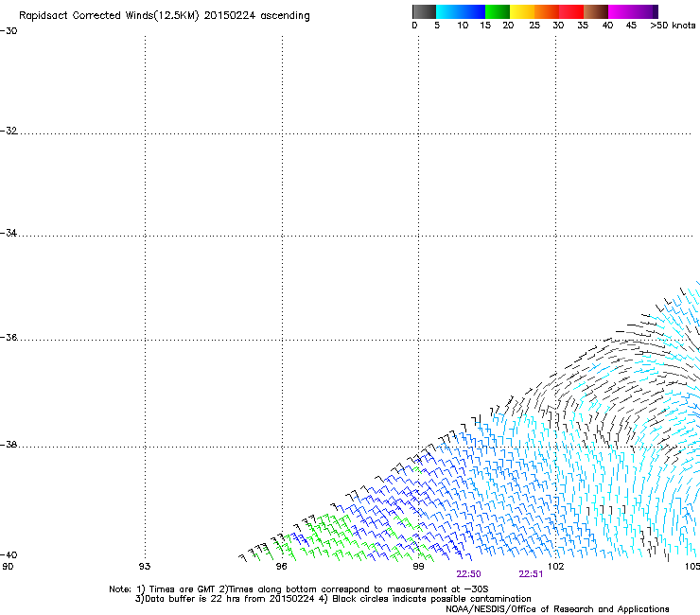Click the purple swath time '22:51'
The width and height of the screenshot is (700, 615).
coord(531,574)
